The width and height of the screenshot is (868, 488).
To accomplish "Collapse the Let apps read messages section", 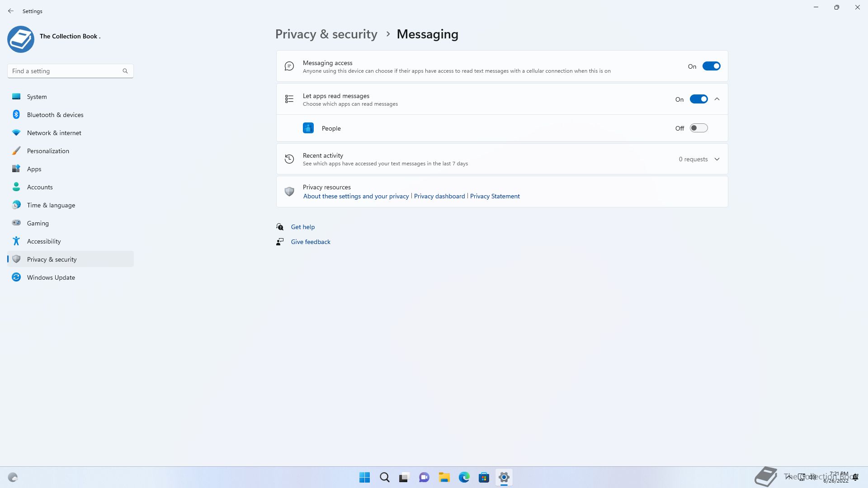I will (x=717, y=99).
